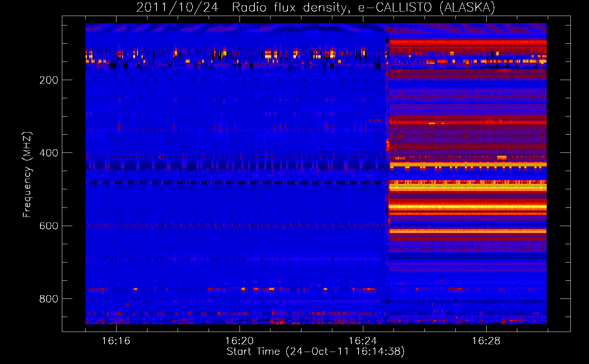
Task: Click the 200 frequency tick label
Action: point(49,80)
